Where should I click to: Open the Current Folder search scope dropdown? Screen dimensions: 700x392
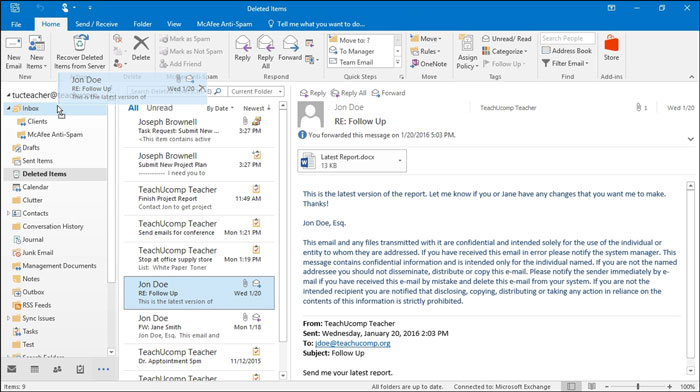click(256, 92)
